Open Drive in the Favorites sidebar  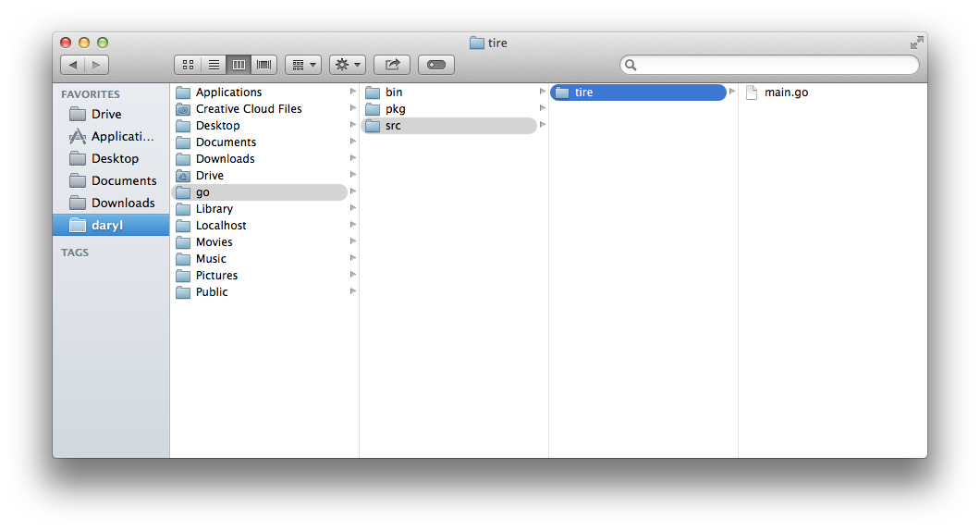111,114
